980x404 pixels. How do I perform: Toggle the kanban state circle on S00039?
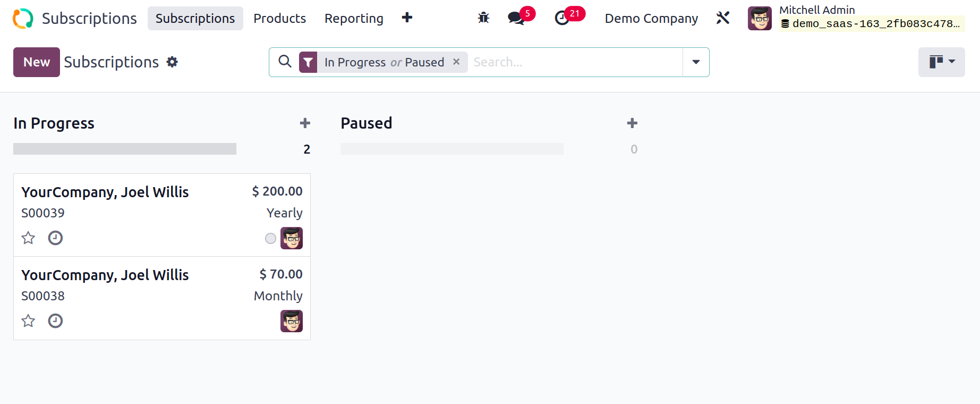tap(270, 238)
